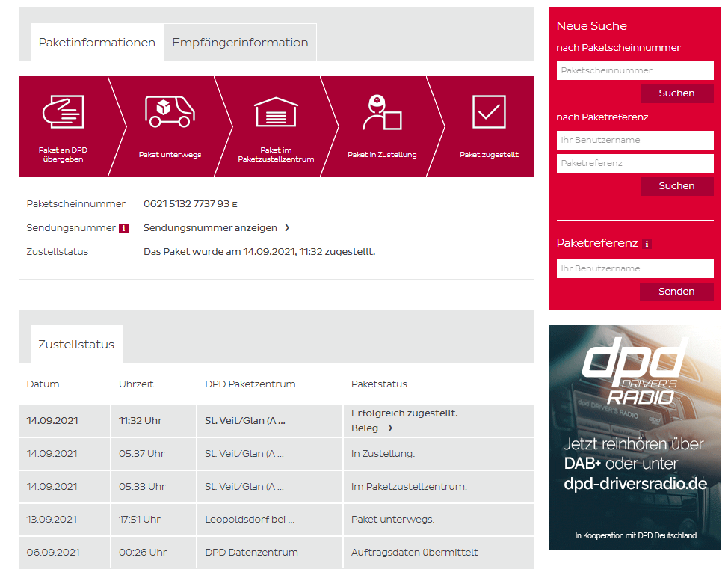Select the Paketinformationen tab
Viewport: 728px width, 572px height.
[x=96, y=43]
